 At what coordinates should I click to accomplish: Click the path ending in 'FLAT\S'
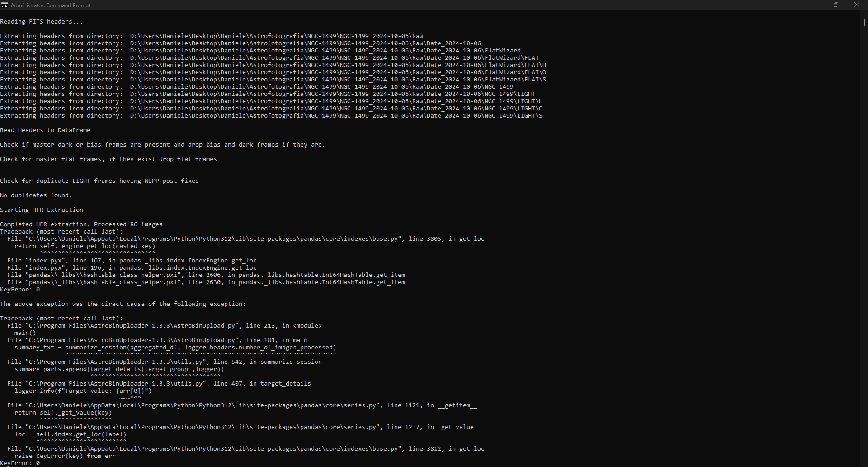[338, 80]
